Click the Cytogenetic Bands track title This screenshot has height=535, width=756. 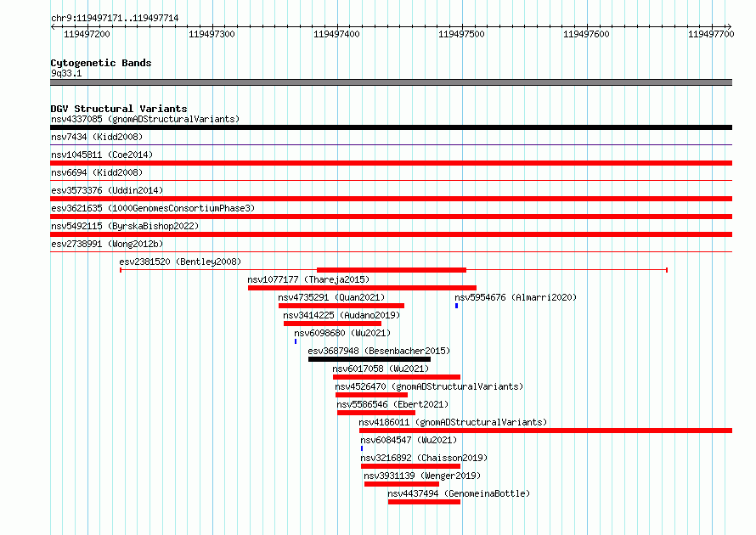coord(101,63)
